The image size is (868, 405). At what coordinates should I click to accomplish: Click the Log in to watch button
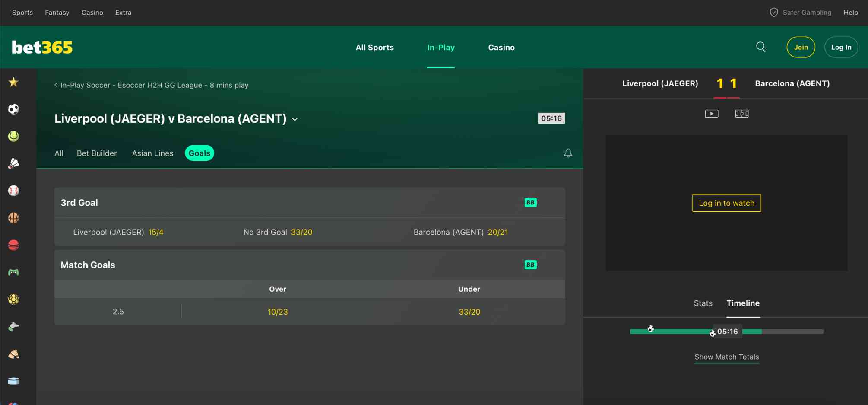pyautogui.click(x=726, y=203)
